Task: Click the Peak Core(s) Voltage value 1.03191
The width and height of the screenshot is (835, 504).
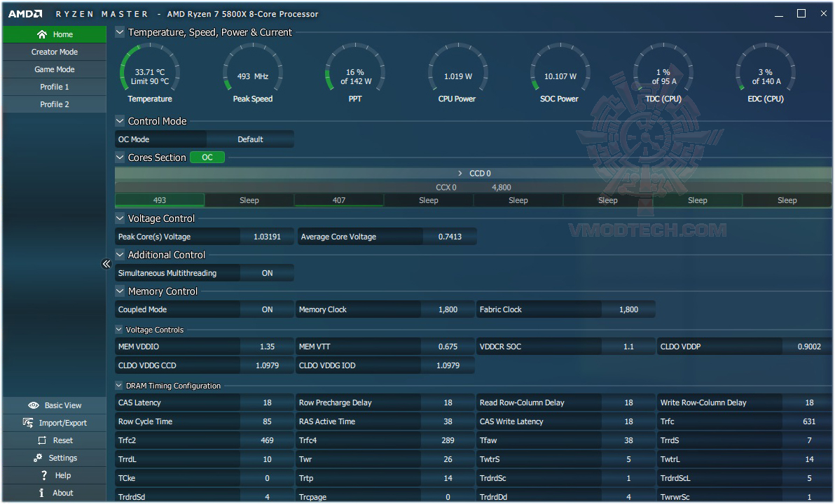Action: [267, 237]
